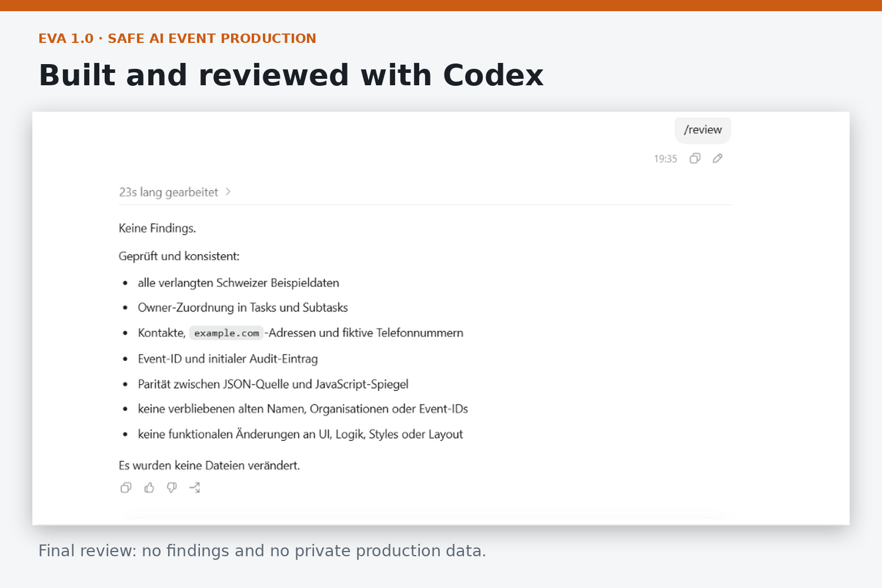Click 'Parität zwischen JSON-Quelle' bullet line
882x588 pixels.
pyautogui.click(x=273, y=384)
